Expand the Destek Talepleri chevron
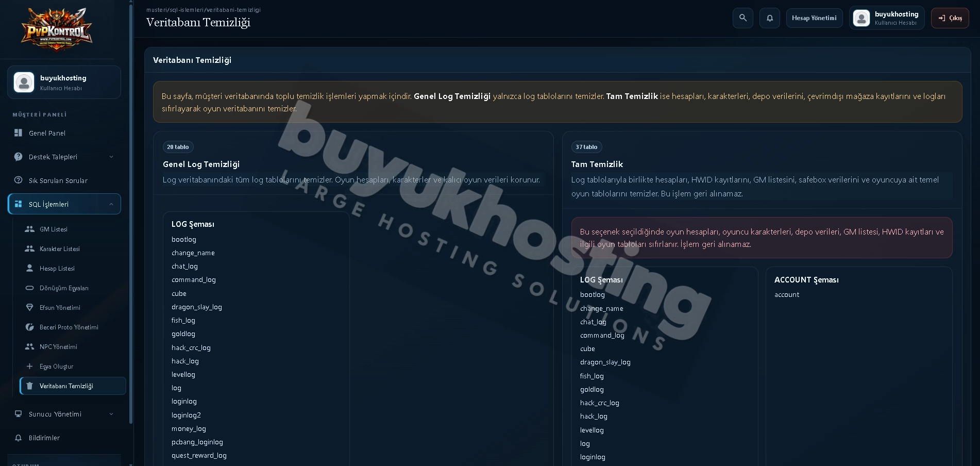The width and height of the screenshot is (980, 466). [x=111, y=157]
